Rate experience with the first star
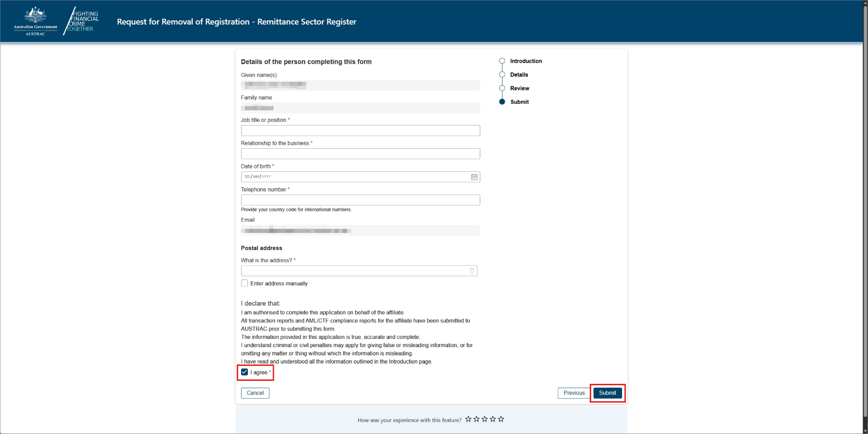This screenshot has width=868, height=434. [x=468, y=419]
